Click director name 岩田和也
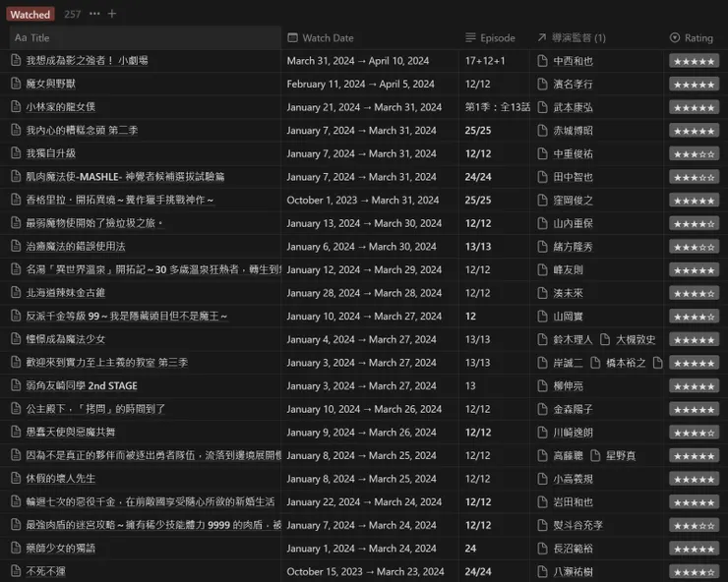Image resolution: width=728 pixels, height=582 pixels. pos(573,501)
